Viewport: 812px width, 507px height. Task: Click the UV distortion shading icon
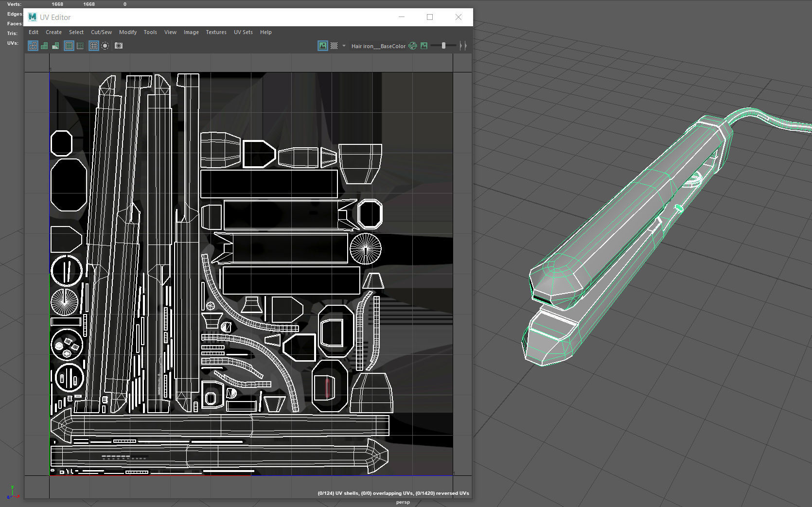55,46
